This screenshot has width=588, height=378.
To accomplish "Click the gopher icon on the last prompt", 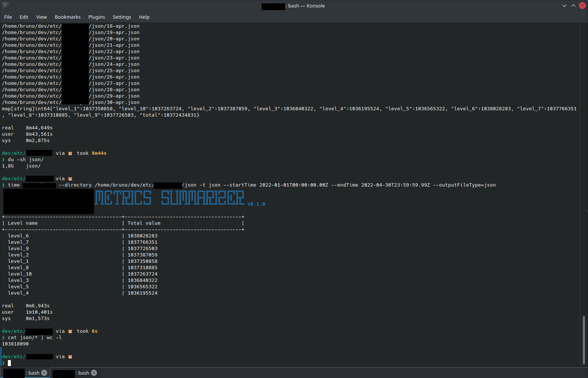I will 70,357.
